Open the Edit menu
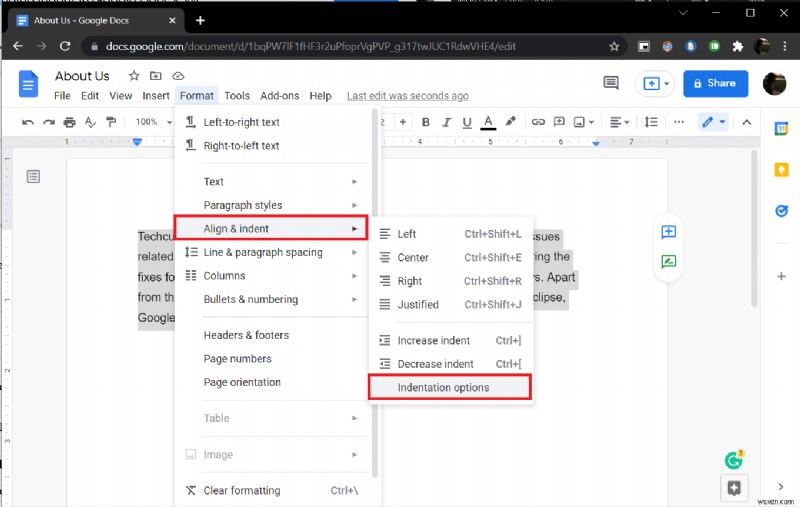800x507 pixels. click(x=90, y=96)
